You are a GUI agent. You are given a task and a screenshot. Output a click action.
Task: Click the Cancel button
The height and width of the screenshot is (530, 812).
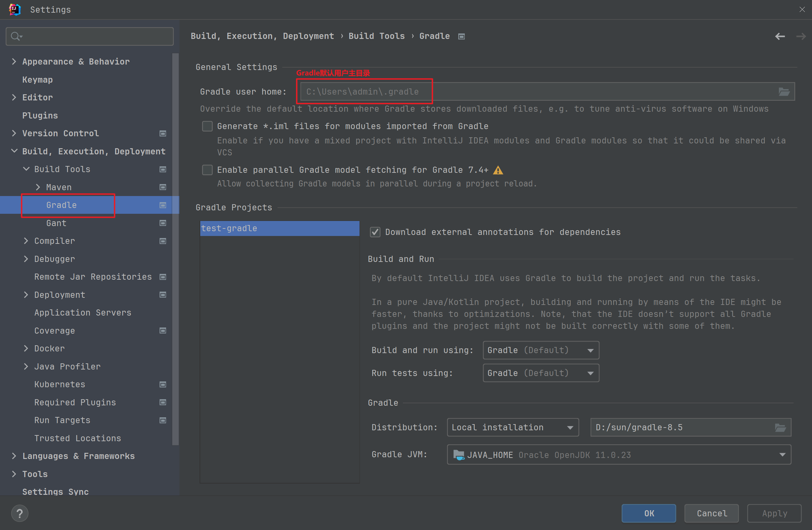[x=712, y=513]
